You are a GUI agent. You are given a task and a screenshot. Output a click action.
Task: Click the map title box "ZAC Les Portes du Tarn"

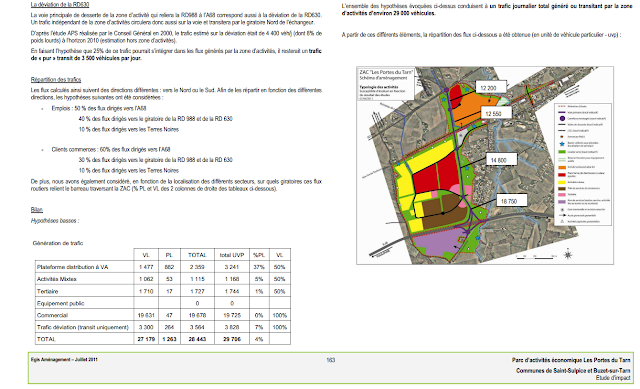coord(386,84)
